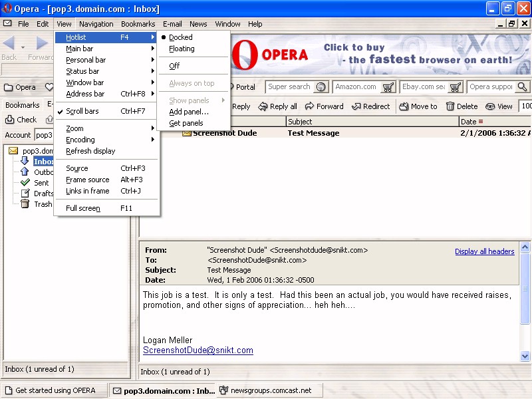532x399 pixels.
Task: Click the Forward message icon
Action: [x=309, y=106]
